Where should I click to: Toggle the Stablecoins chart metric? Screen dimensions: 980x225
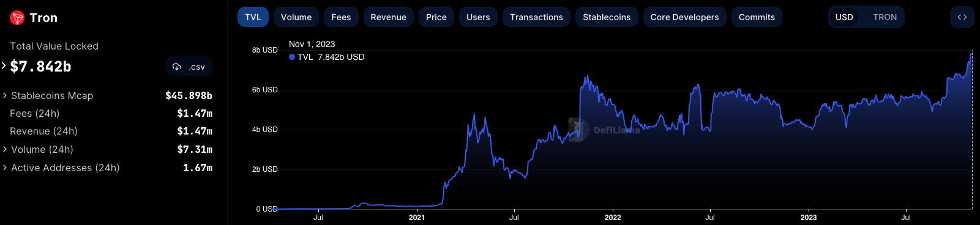(607, 17)
